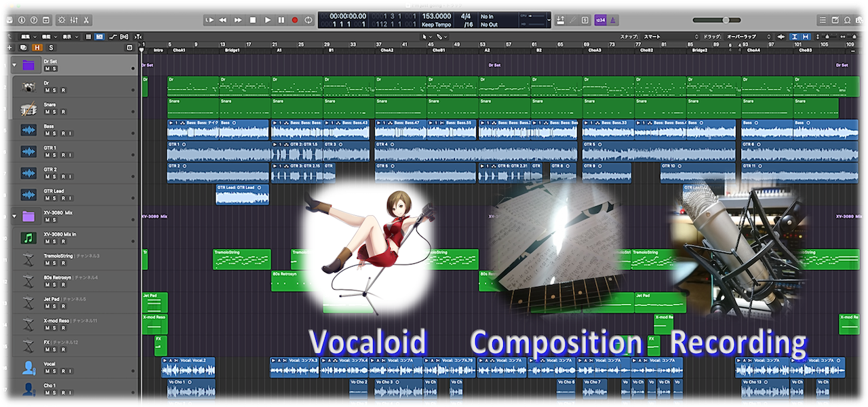Select the TremoloString keyboard stand icon

[x=28, y=260]
